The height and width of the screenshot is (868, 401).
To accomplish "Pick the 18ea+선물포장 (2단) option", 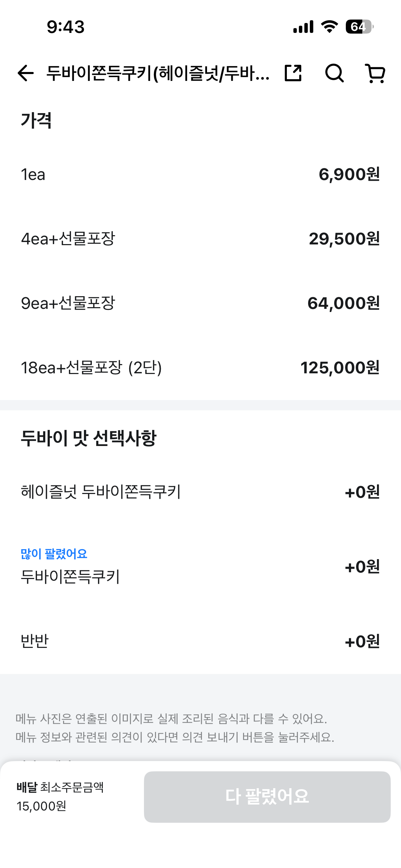I will click(x=200, y=367).
